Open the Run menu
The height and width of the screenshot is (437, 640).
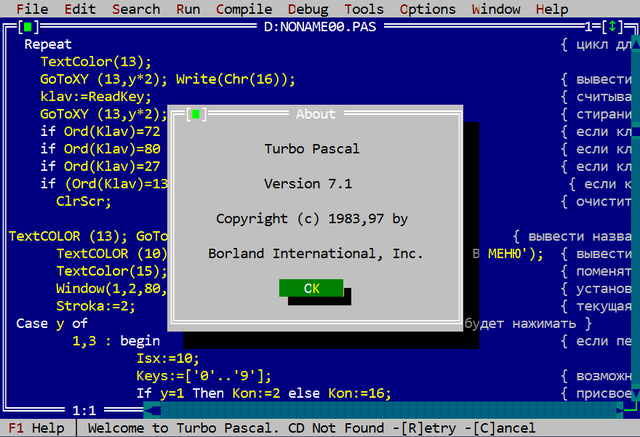[x=188, y=9]
